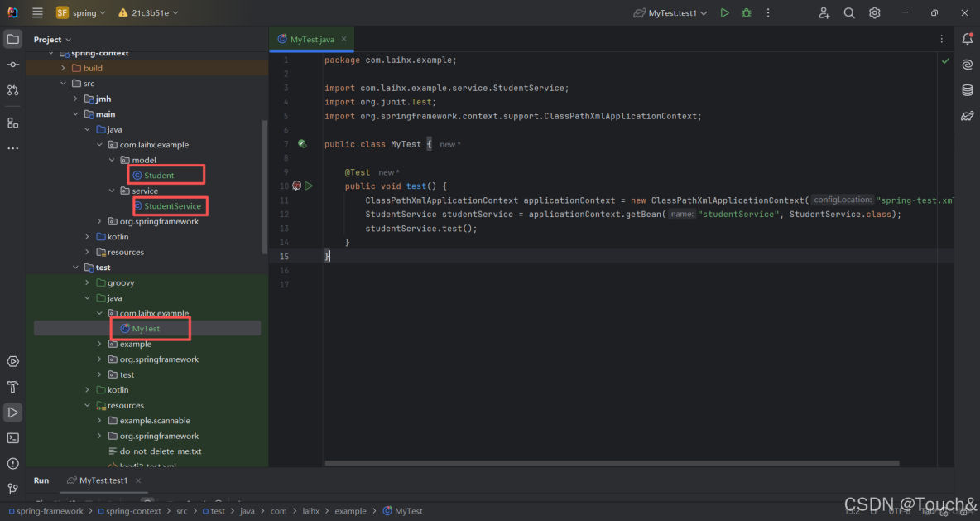Open the hamburger main menu
980x521 pixels.
[x=36, y=12]
